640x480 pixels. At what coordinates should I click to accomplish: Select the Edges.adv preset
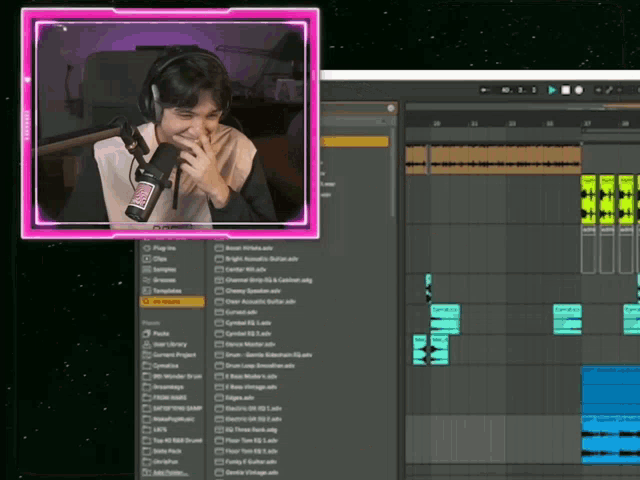click(235, 398)
